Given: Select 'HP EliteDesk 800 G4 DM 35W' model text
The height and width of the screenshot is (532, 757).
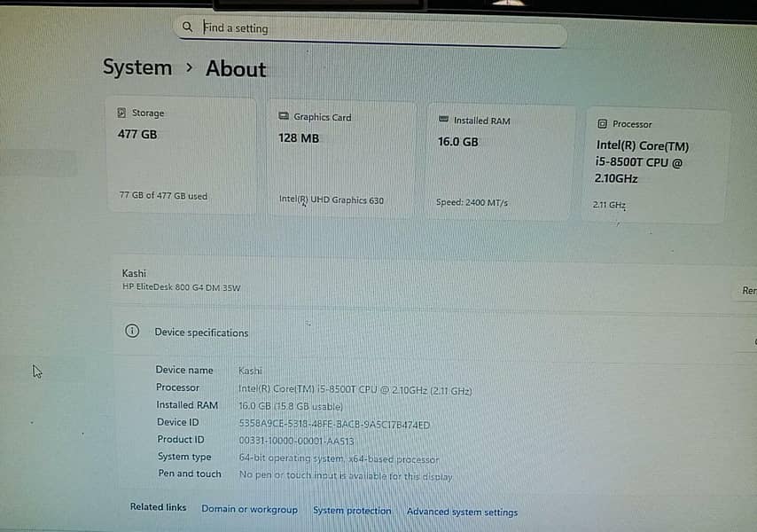Looking at the screenshot, I should pyautogui.click(x=181, y=287).
